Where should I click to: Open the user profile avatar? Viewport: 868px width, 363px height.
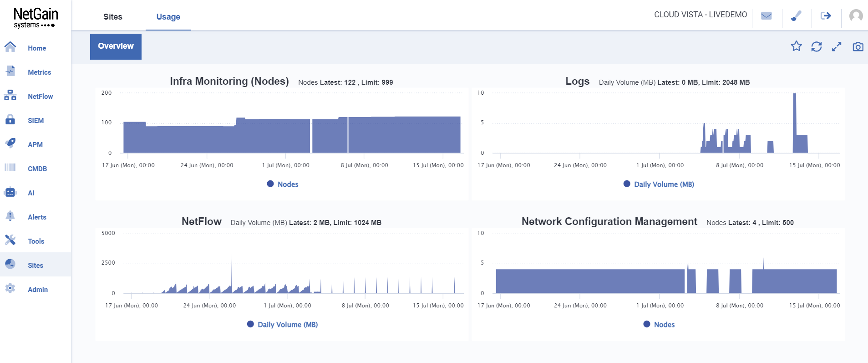[856, 16]
